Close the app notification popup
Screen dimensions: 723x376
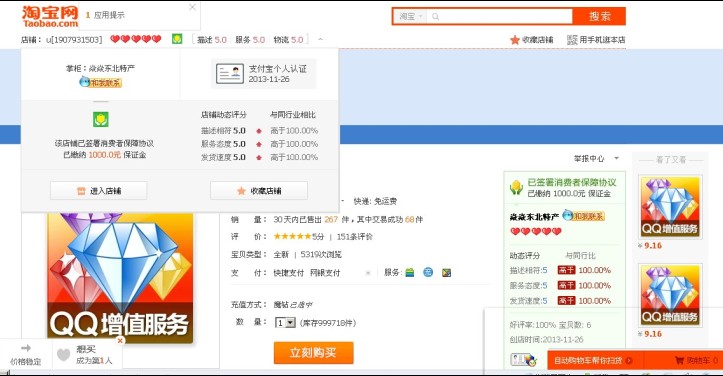coord(192,7)
